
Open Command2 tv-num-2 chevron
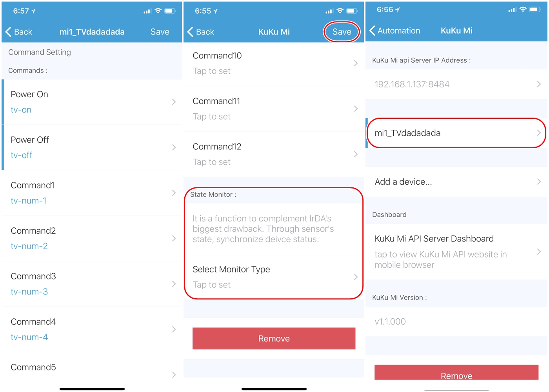click(x=174, y=238)
